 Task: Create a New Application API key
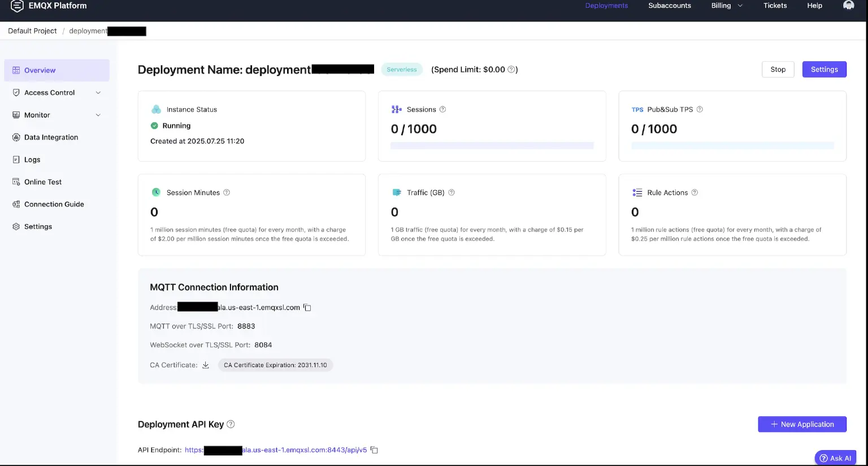802,424
